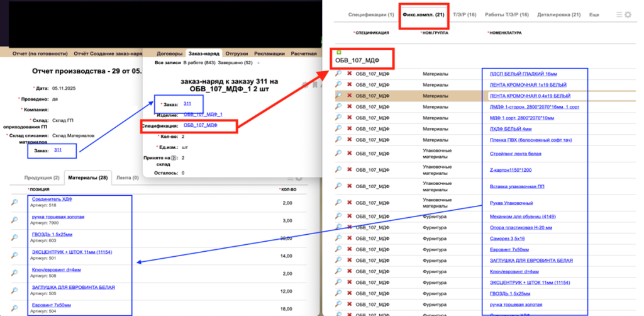
Task: Delete the ЛЕНТА КРОМОЧНАЯ 1x19 БЕЛЫЙ row
Action: pyautogui.click(x=349, y=84)
